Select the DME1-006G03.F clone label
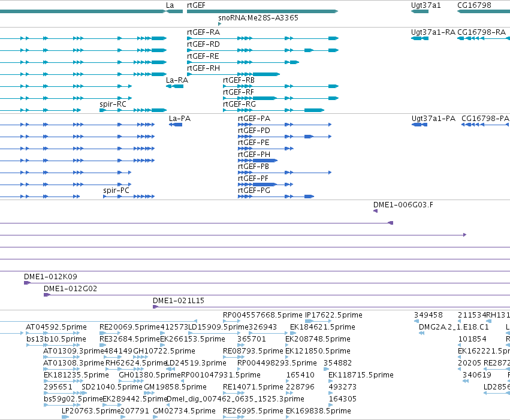The width and height of the screenshot is (510, 420). click(403, 205)
